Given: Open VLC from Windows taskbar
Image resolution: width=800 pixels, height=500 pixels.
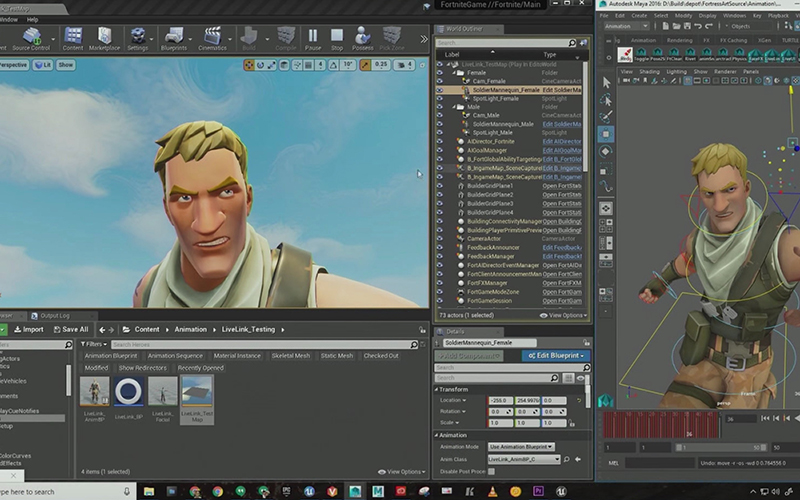Looking at the screenshot, I should coord(492,491).
